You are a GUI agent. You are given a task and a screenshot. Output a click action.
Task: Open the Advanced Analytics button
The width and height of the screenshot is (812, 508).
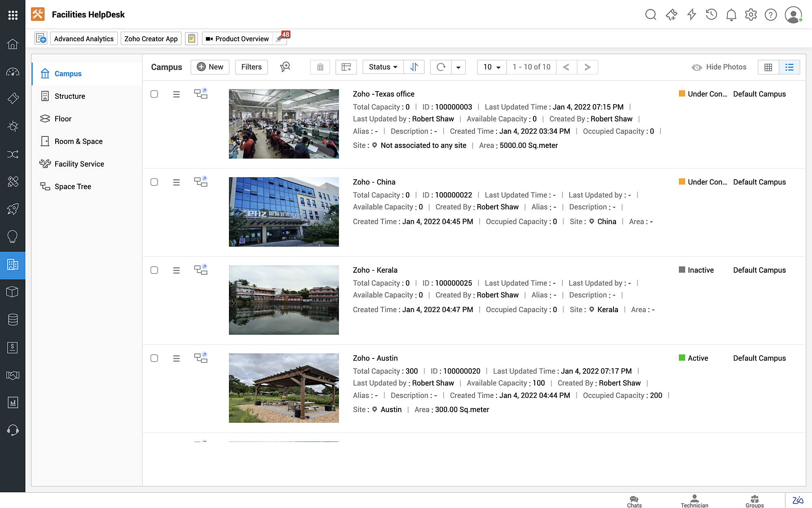coord(84,38)
